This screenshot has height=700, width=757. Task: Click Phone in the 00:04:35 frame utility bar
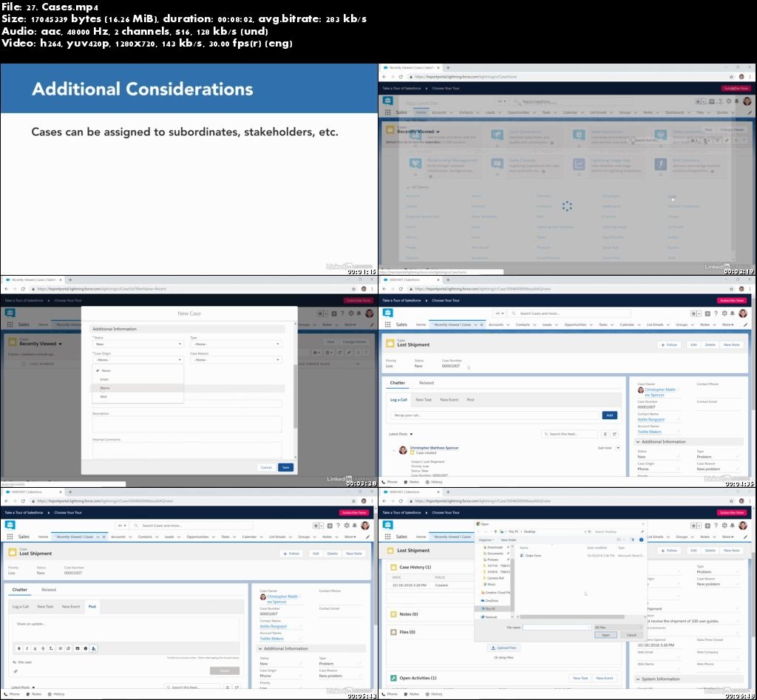click(390, 482)
